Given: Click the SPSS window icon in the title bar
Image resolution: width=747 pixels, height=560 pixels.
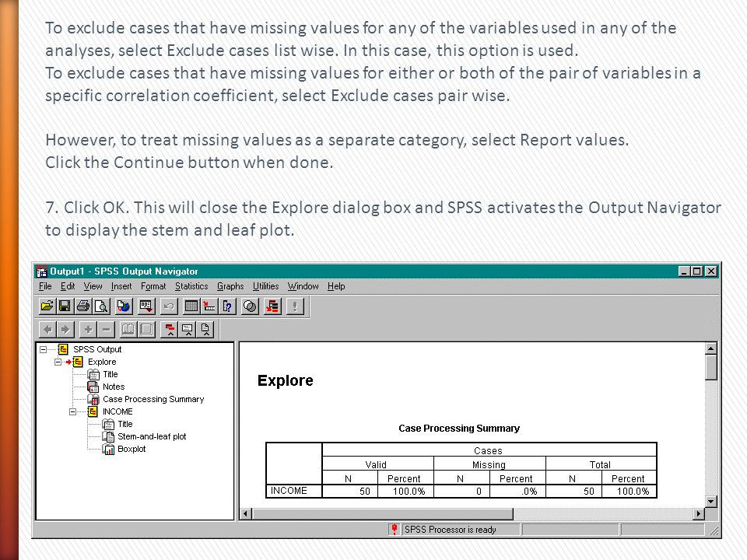Looking at the screenshot, I should point(42,271).
